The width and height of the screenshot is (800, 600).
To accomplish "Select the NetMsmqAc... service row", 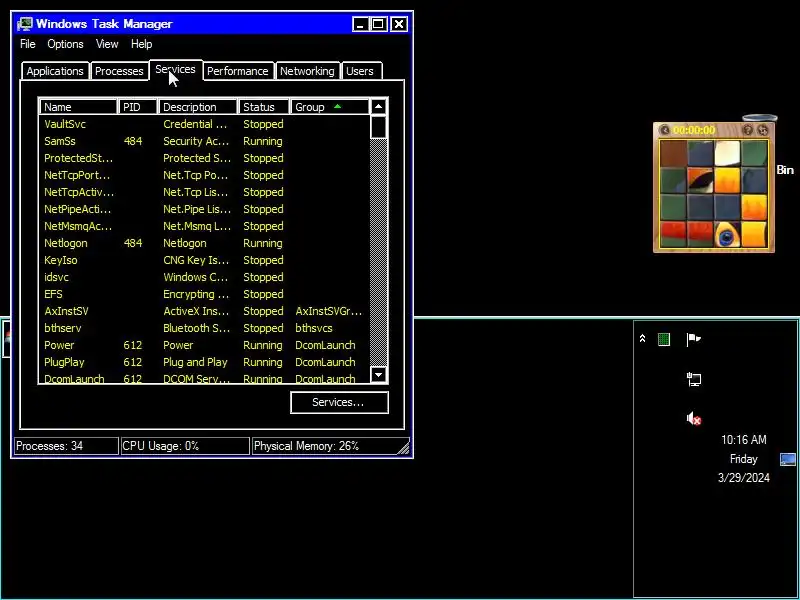I will click(204, 226).
